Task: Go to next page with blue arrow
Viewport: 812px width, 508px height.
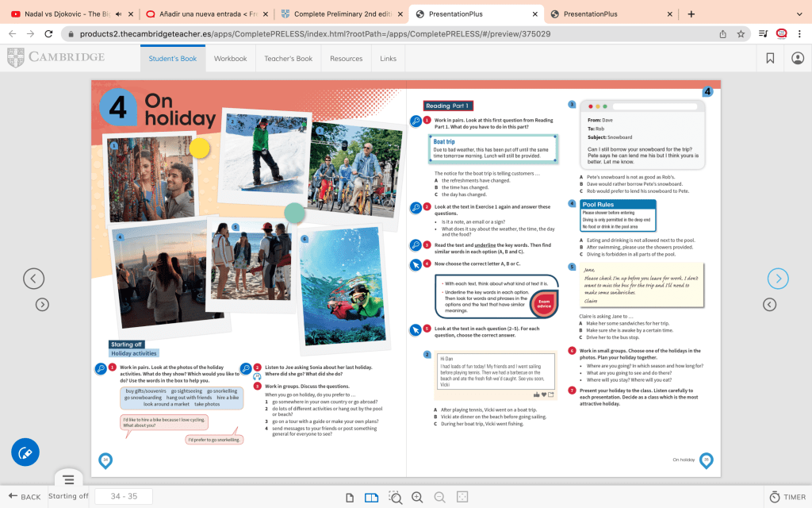Action: pos(778,279)
